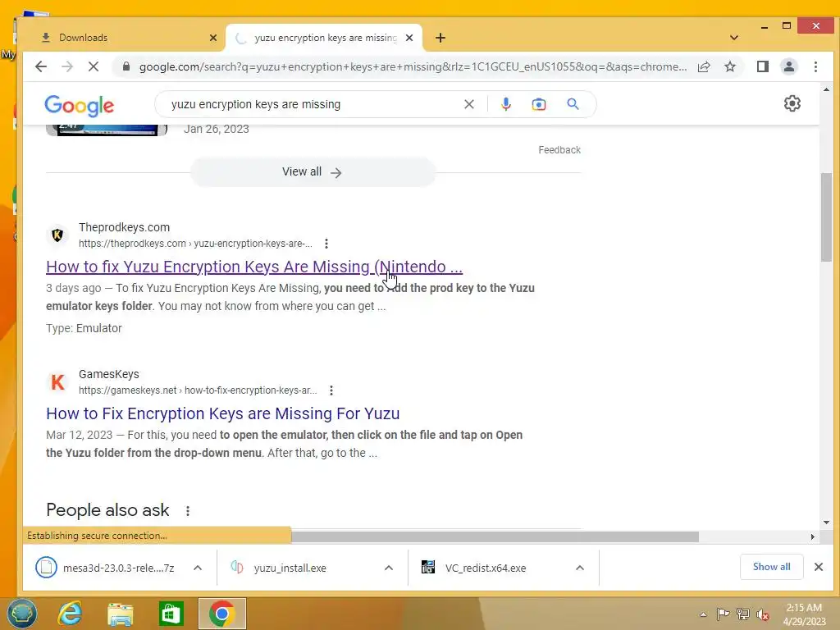Stop page loading with the X button
Image resolution: width=840 pixels, height=630 pixels.
click(x=94, y=66)
